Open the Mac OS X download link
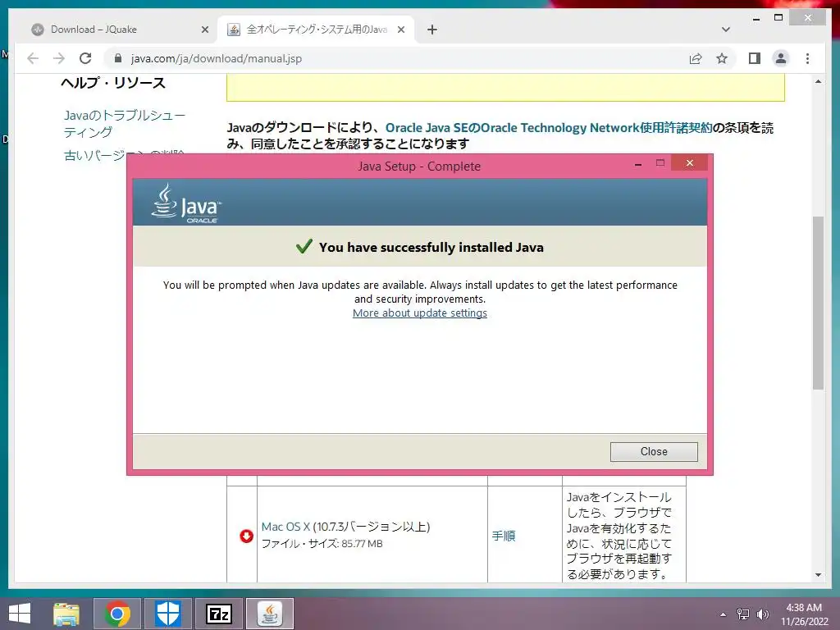The image size is (840, 630). (x=285, y=527)
